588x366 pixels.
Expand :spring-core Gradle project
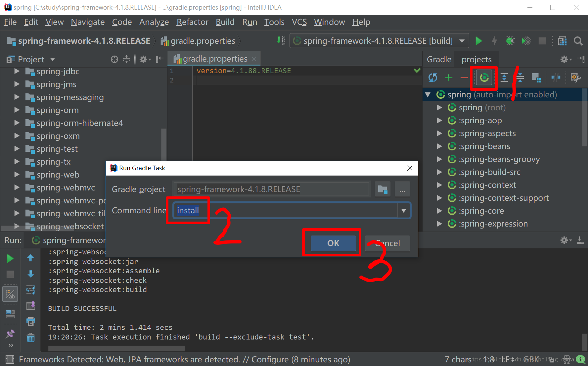439,211
